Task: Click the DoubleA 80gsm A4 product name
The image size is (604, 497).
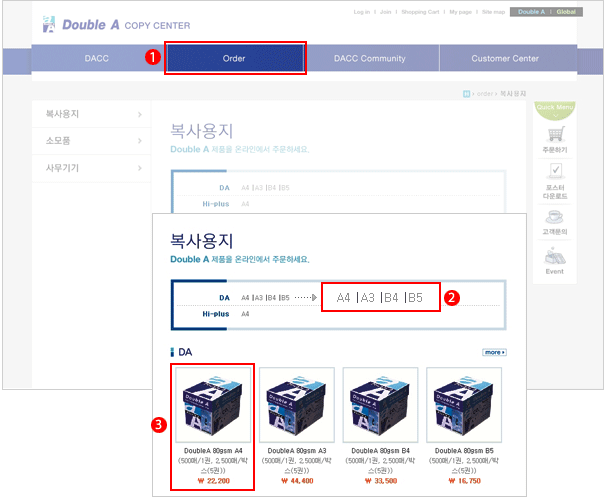Action: pos(213,450)
